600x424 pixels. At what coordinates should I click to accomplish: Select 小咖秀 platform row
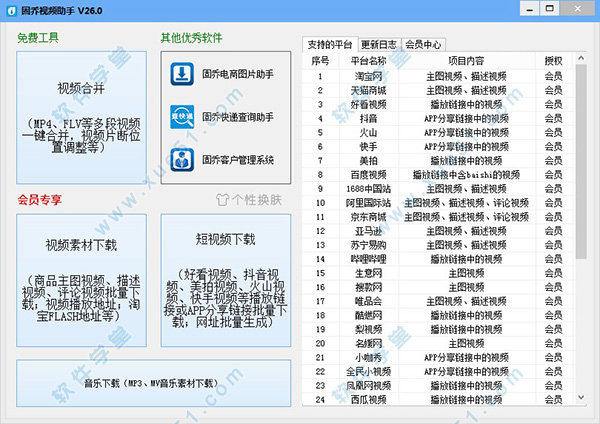point(438,358)
